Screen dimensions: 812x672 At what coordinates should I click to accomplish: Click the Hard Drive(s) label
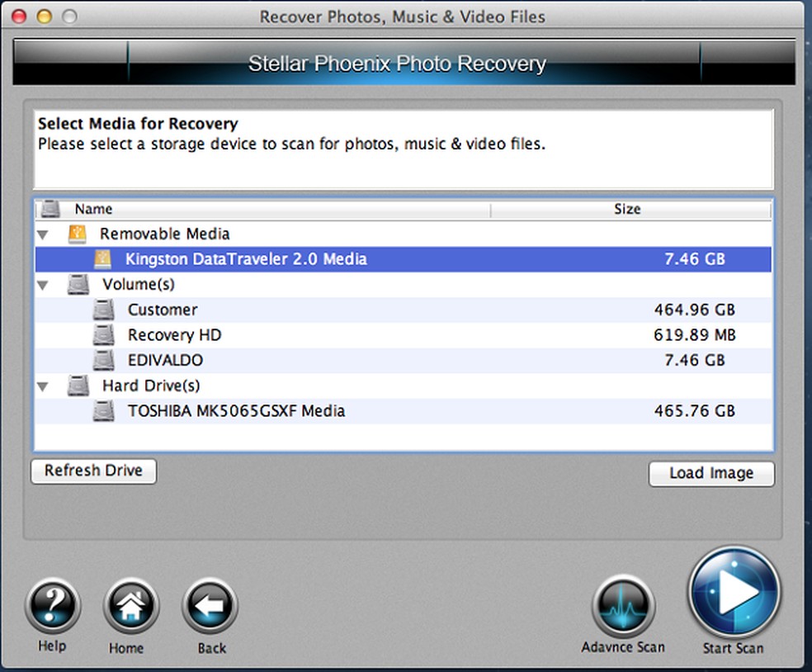click(151, 386)
